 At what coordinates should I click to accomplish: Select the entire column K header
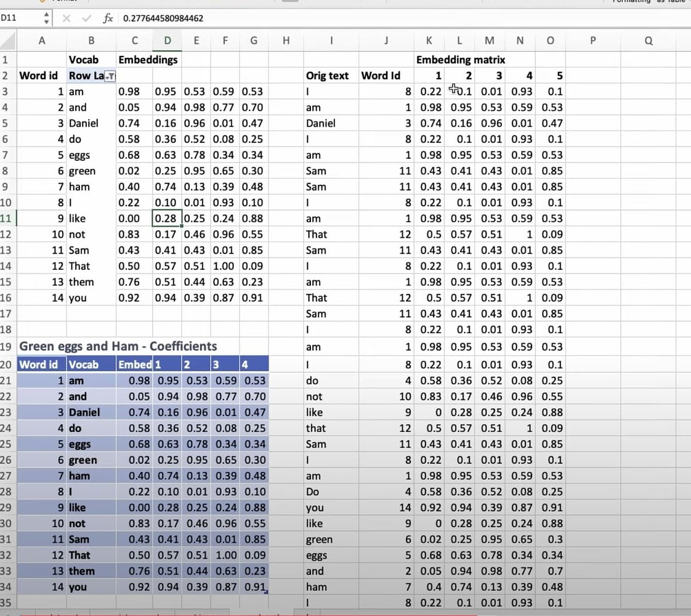429,40
